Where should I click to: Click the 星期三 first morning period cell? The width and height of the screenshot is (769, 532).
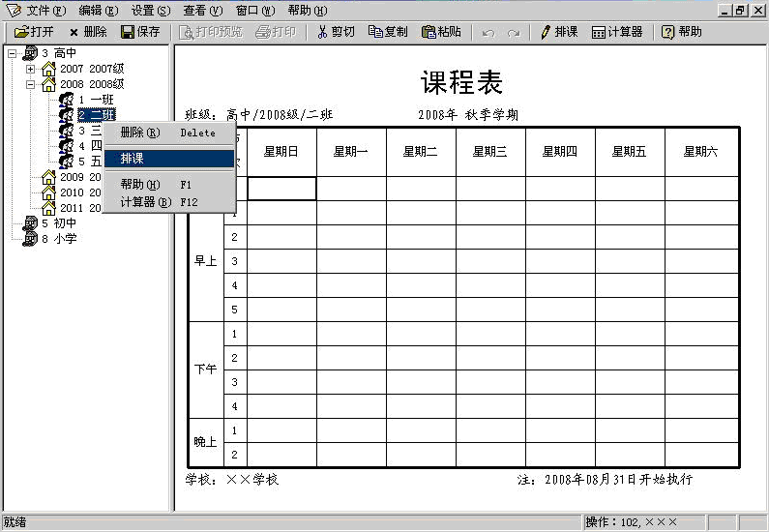point(490,189)
